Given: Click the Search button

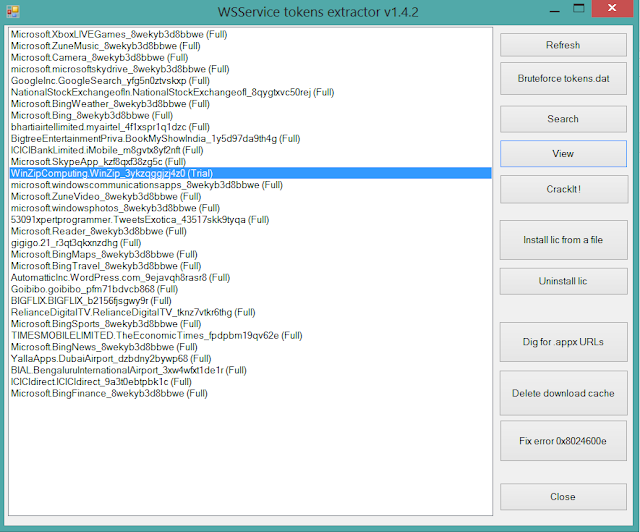Looking at the screenshot, I should 563,119.
